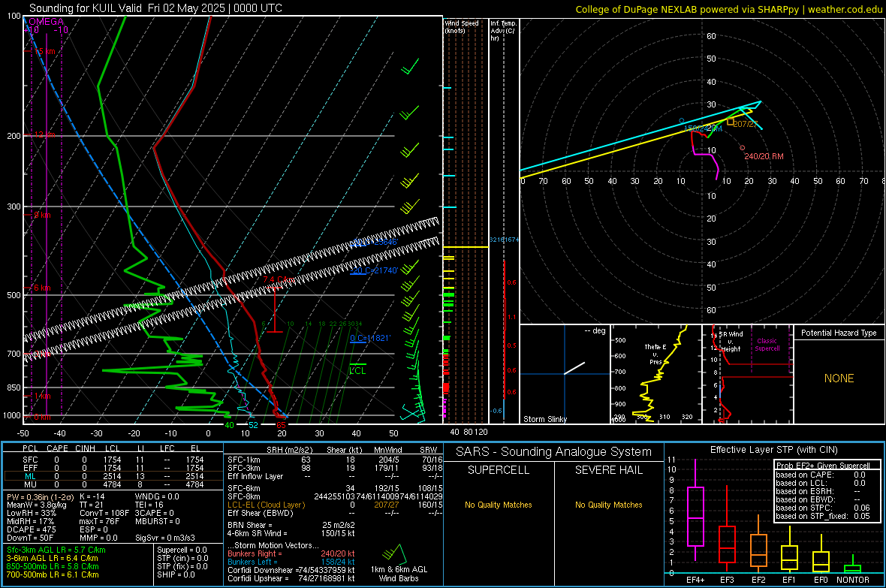Click the 'Supercell = 0.0' parameter
The image size is (886, 588).
[182, 550]
